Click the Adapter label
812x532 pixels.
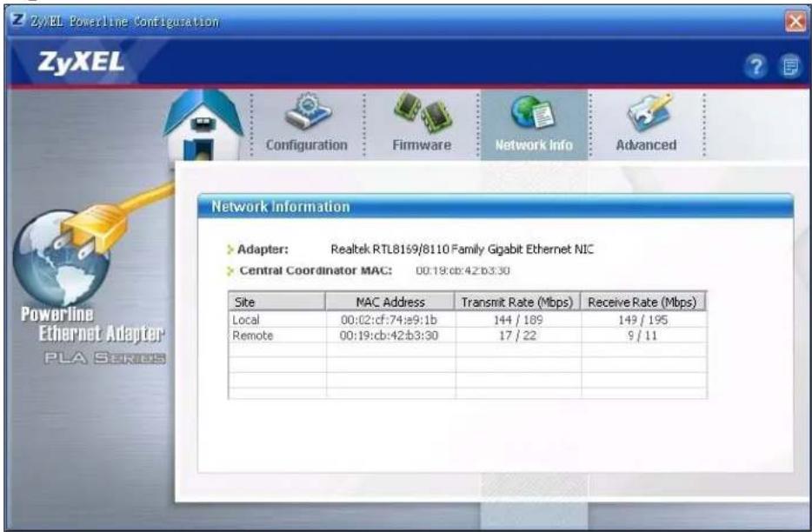point(263,249)
